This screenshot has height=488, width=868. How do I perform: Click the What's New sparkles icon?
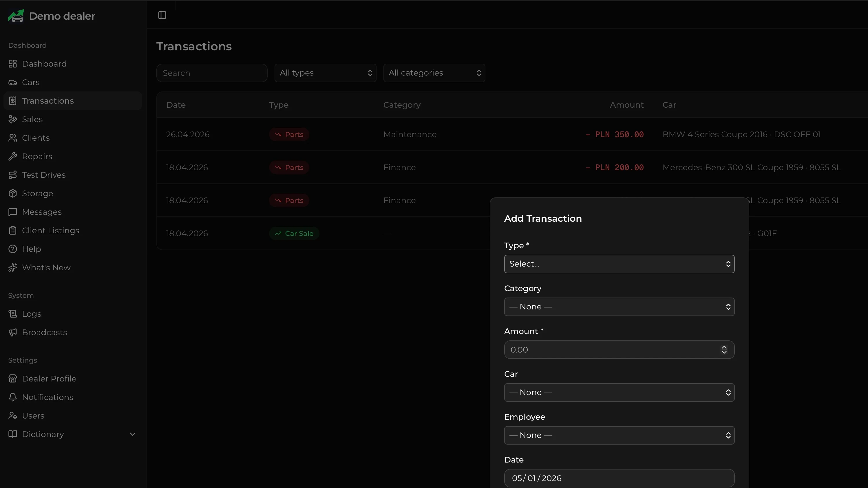pos(13,267)
